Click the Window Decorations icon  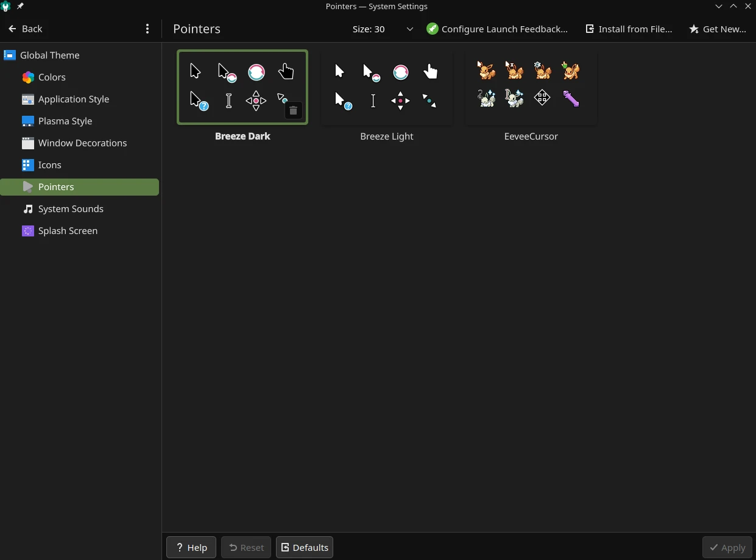pyautogui.click(x=28, y=143)
